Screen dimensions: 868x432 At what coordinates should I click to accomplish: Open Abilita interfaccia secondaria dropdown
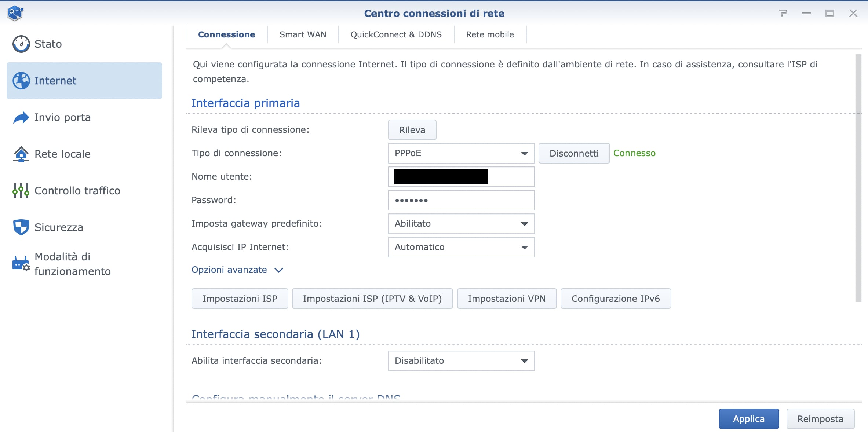tap(461, 361)
